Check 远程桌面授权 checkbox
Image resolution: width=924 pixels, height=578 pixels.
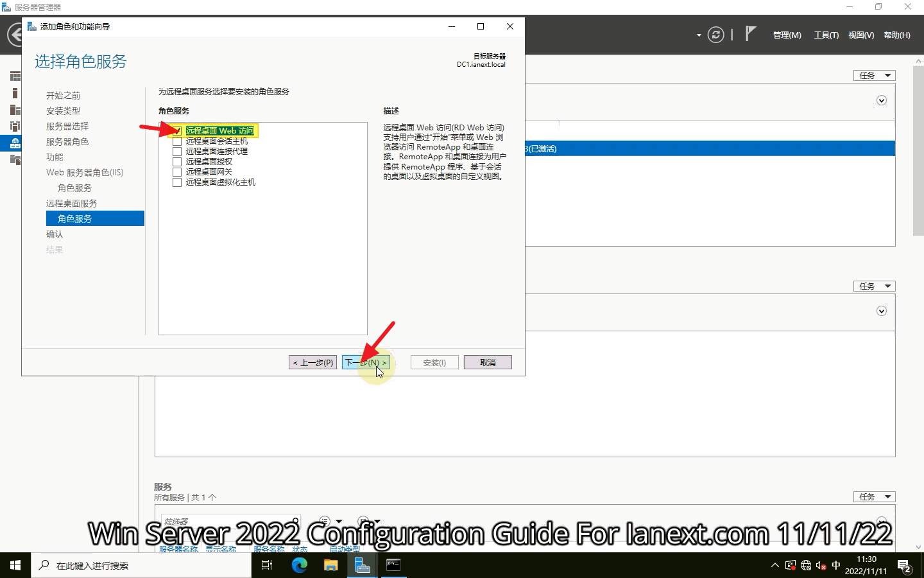coord(177,161)
